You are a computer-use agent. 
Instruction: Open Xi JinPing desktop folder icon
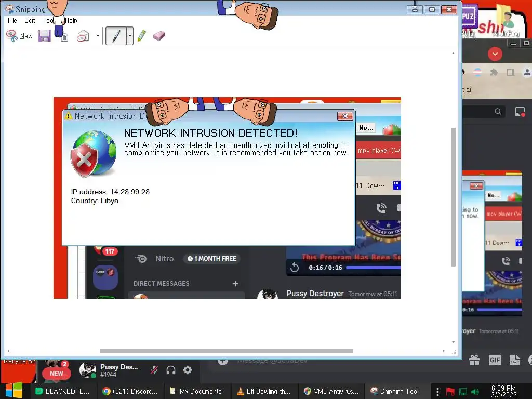click(x=506, y=20)
